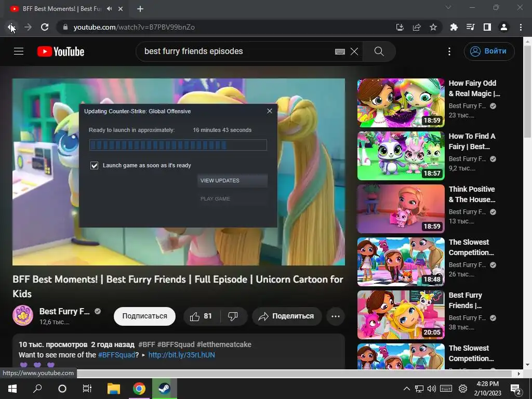Screen dimensions: 532x399
Task: Open the Windows Start menu
Action: 12,389
